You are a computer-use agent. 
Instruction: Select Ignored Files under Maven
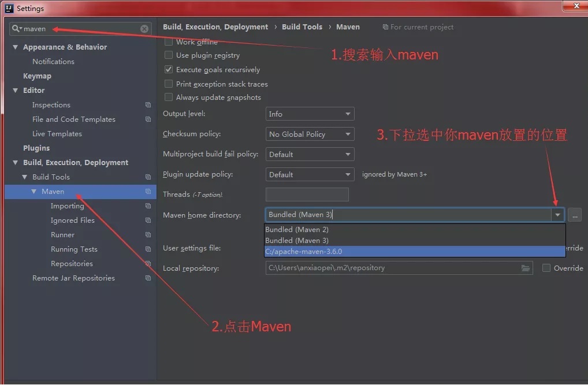click(72, 220)
